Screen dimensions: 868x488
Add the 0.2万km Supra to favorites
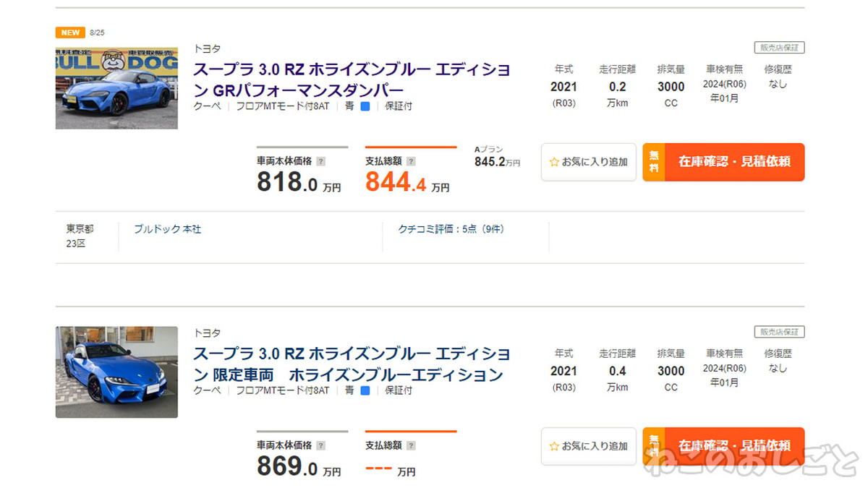tap(589, 162)
